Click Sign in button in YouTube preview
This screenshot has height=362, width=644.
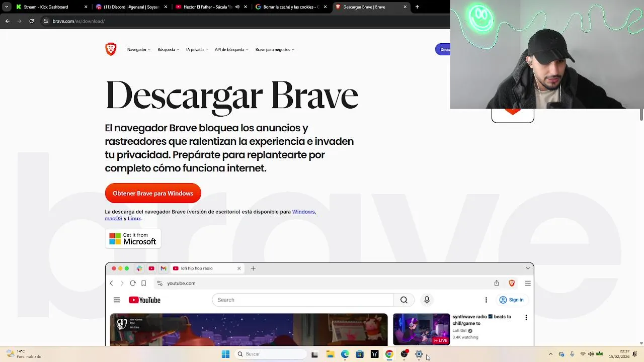[511, 300]
